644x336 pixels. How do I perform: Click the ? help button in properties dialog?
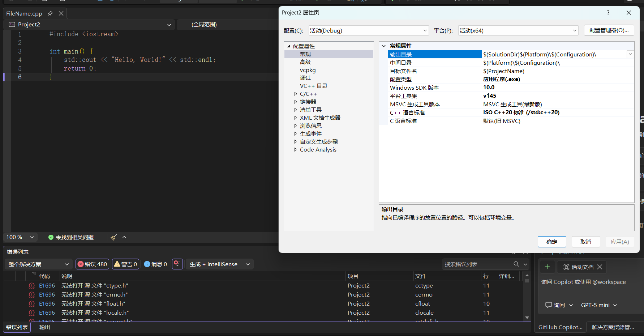tap(608, 13)
